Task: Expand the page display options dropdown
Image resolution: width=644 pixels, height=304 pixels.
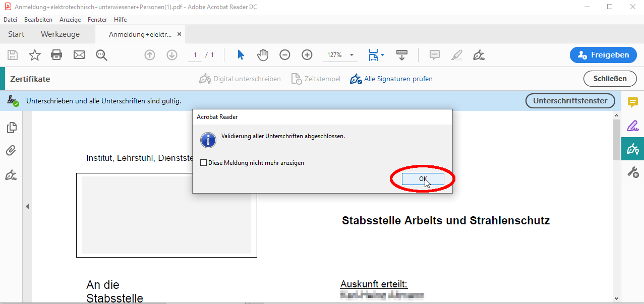Action: 382,55
